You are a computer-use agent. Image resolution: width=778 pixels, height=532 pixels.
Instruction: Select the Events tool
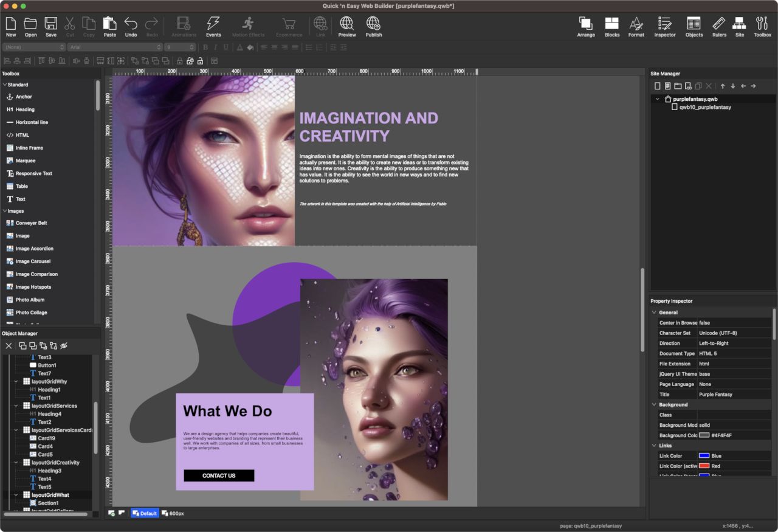click(x=213, y=24)
